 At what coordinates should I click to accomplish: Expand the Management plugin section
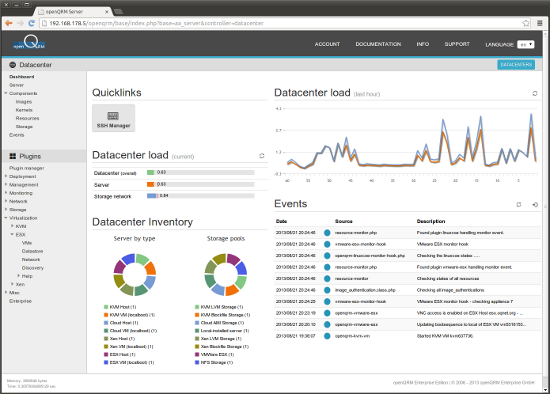[6, 184]
